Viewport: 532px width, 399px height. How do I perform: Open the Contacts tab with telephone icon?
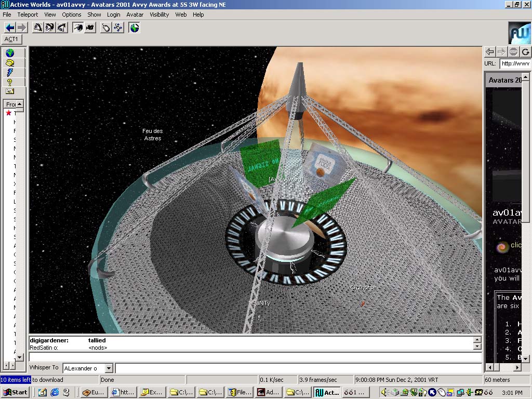click(x=10, y=63)
